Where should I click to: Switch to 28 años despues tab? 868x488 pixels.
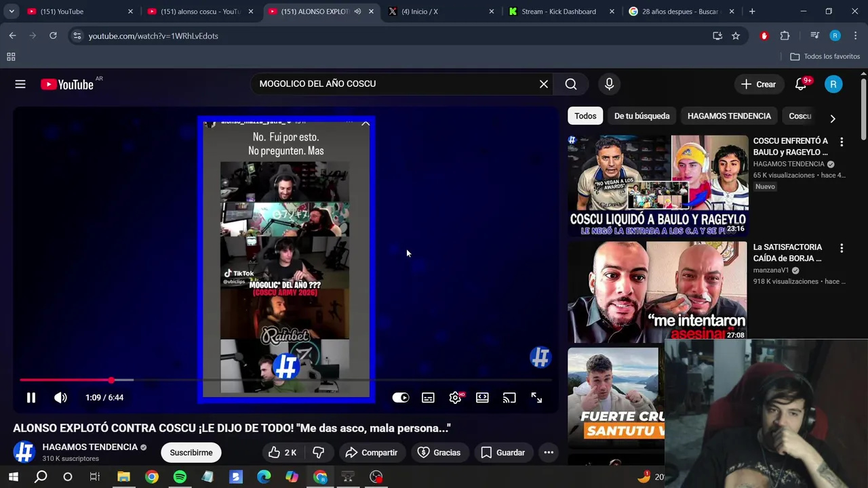(x=682, y=12)
